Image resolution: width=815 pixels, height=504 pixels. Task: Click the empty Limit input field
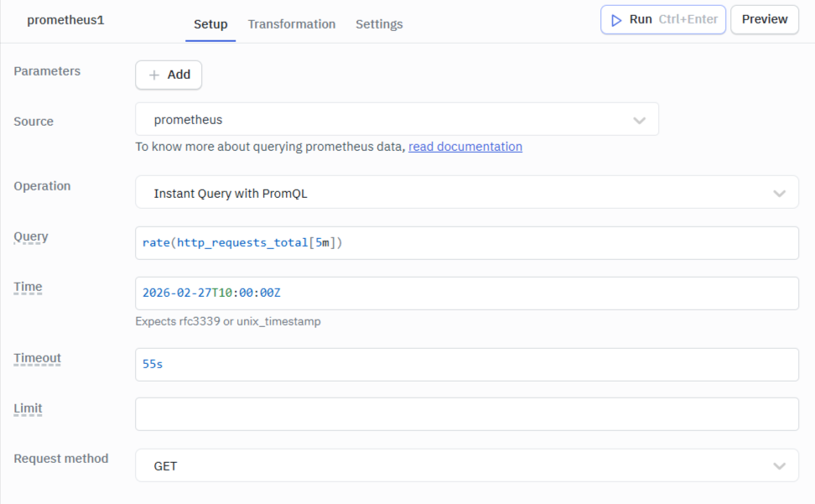(x=467, y=414)
